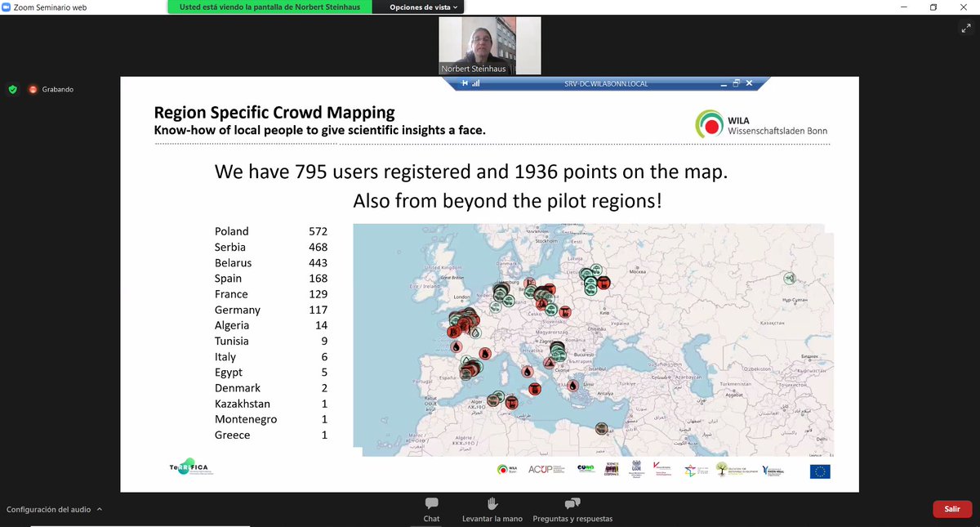Click the TeRRIFICA logo at bottom left
Screen dimensions: 980x527
click(188, 467)
